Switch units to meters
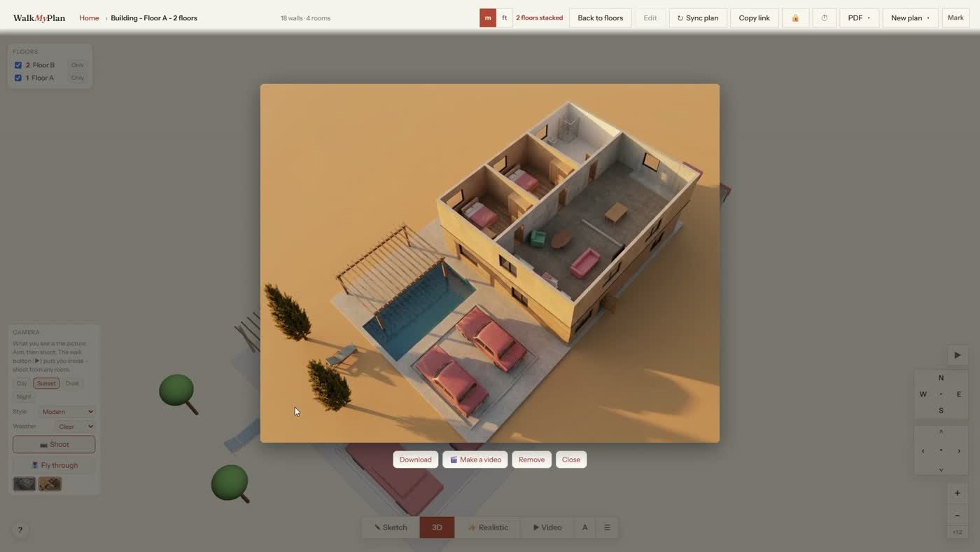This screenshot has width=980, height=552. tap(488, 18)
